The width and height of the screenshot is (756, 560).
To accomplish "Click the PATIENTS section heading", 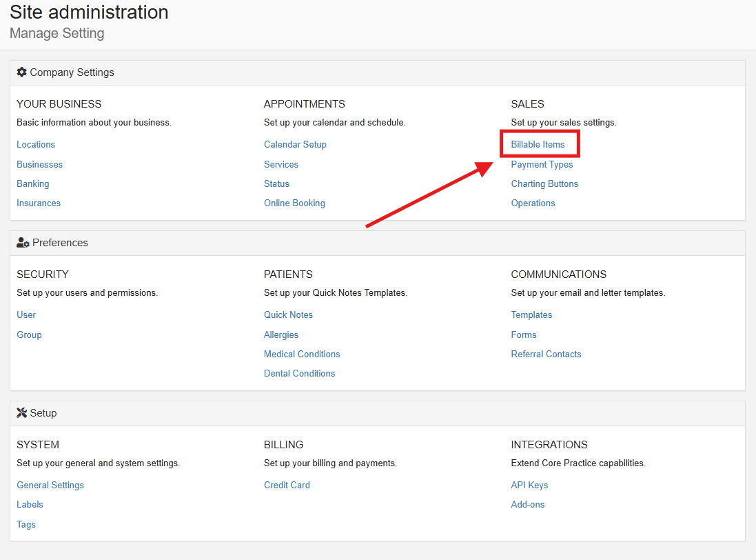I will [x=288, y=274].
